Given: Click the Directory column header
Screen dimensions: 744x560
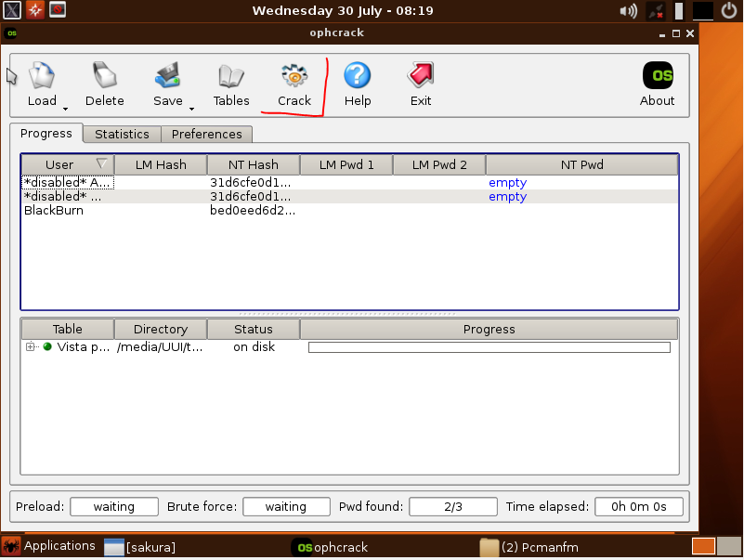Looking at the screenshot, I should pos(161,329).
